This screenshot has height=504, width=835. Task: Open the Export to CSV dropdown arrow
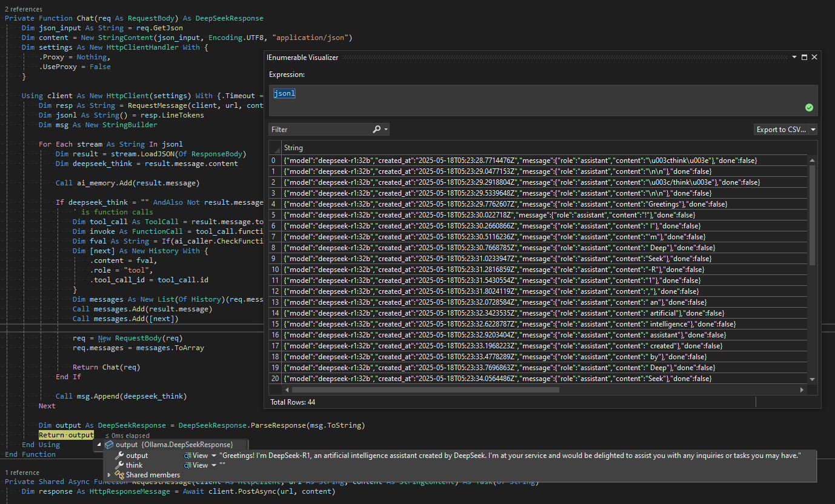coord(813,130)
